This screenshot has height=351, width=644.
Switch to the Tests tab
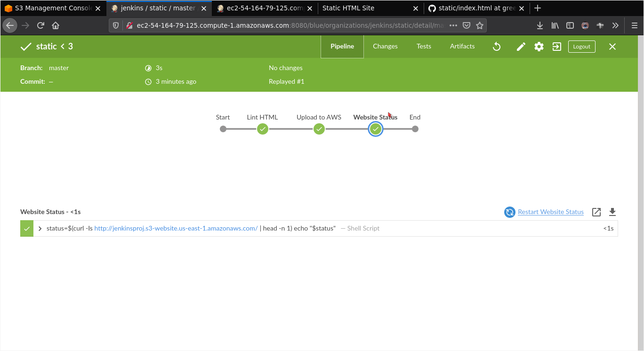[x=424, y=47]
